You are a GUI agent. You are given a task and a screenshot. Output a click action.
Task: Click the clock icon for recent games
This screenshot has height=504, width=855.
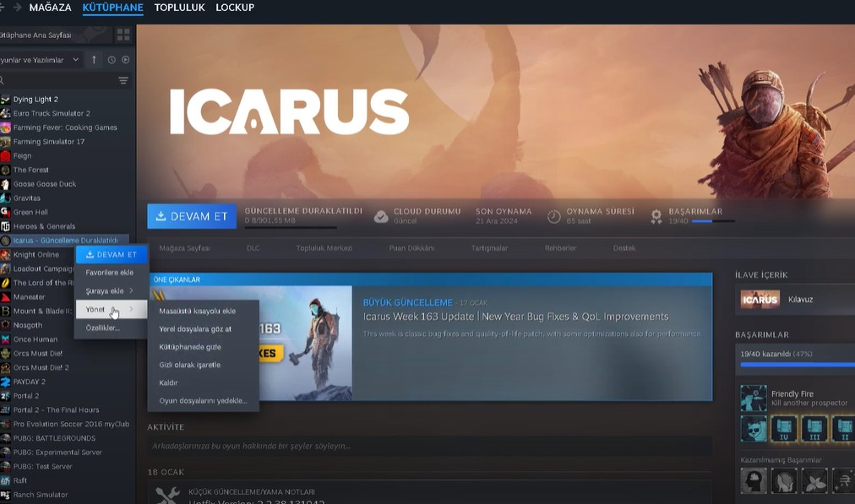(112, 60)
